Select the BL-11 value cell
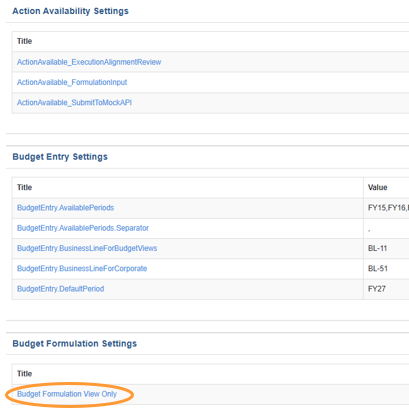 [x=377, y=248]
